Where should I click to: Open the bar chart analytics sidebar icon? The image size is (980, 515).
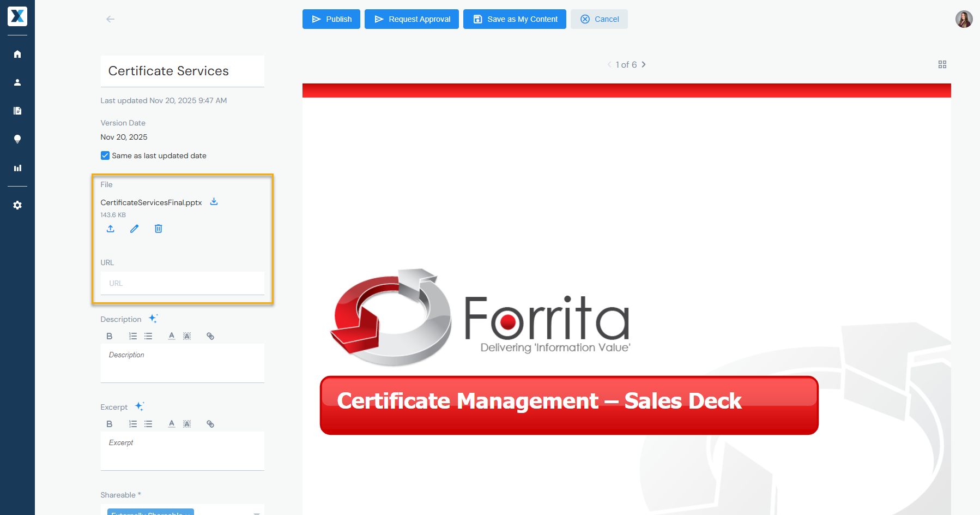17,168
